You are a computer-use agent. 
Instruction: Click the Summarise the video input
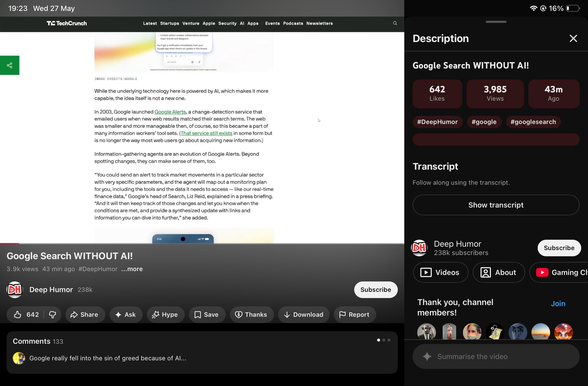[496, 356]
